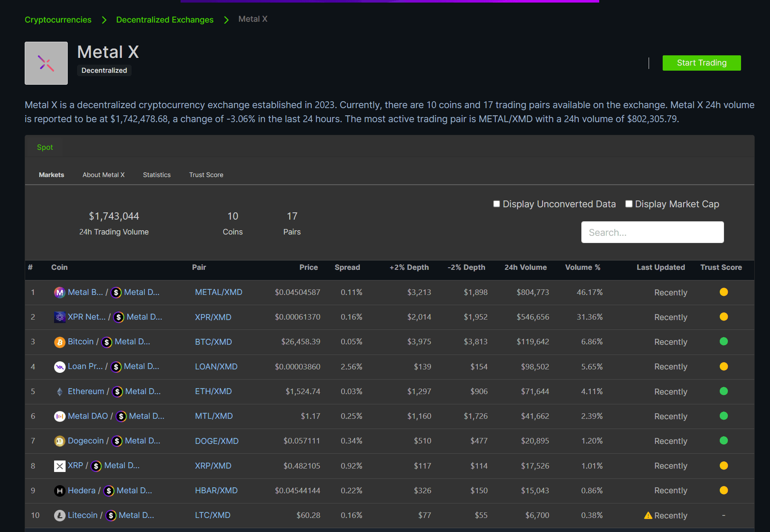Image resolution: width=770 pixels, height=532 pixels.
Task: Click the Ethereum coin icon
Action: [x=60, y=392]
